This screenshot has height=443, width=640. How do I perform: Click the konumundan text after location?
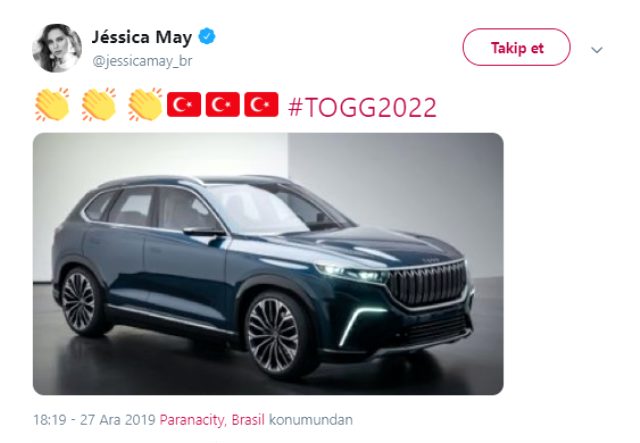(311, 420)
